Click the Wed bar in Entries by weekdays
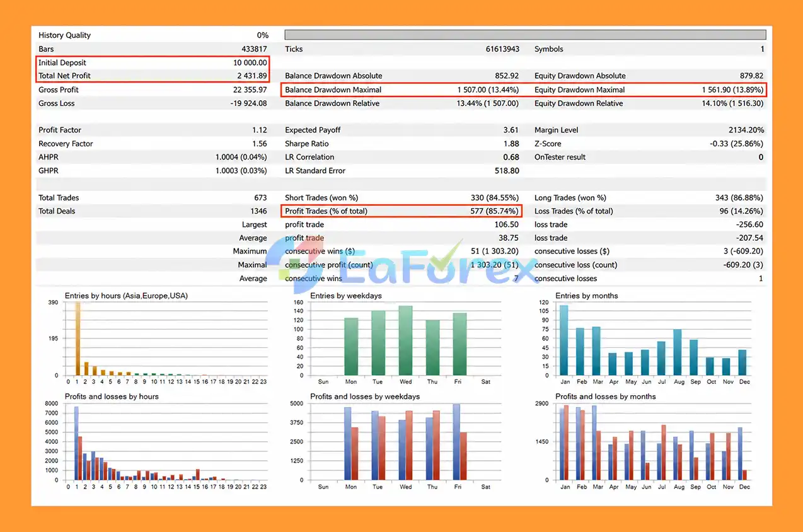Image resolution: width=803 pixels, height=532 pixels. [x=405, y=340]
